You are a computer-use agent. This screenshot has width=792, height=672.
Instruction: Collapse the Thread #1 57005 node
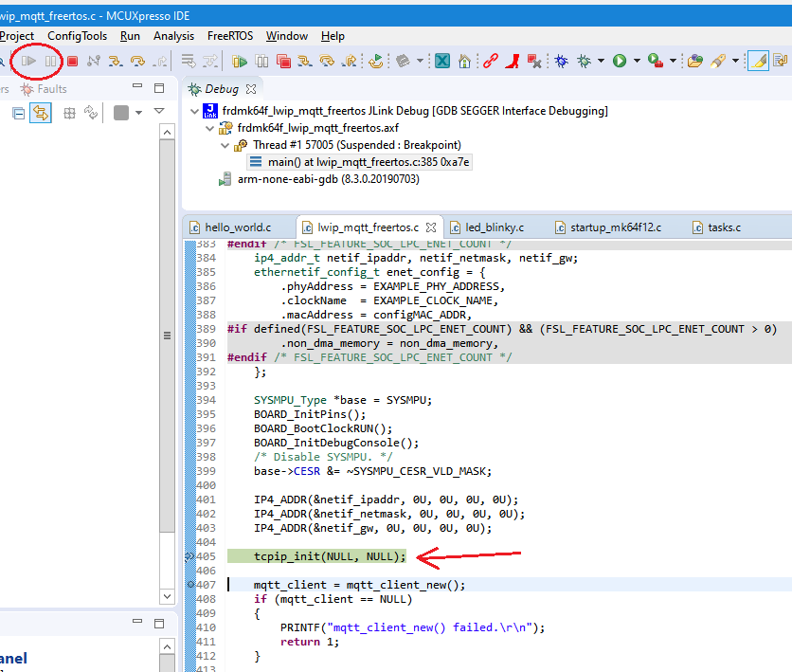(x=225, y=145)
